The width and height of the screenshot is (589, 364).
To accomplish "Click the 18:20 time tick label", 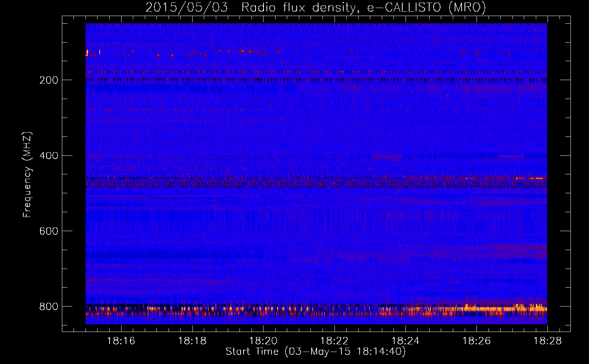I will (263, 341).
